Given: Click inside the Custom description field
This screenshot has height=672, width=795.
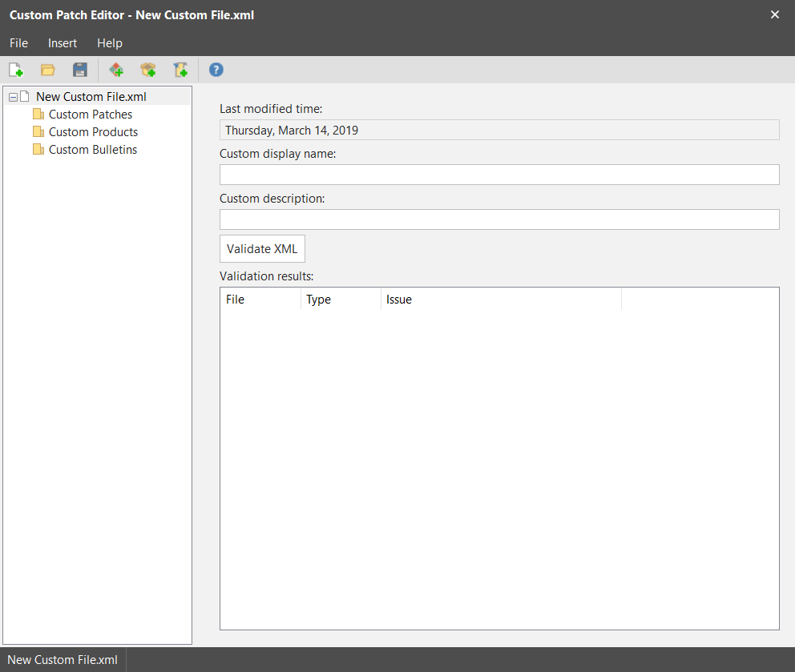Looking at the screenshot, I should [x=498, y=219].
